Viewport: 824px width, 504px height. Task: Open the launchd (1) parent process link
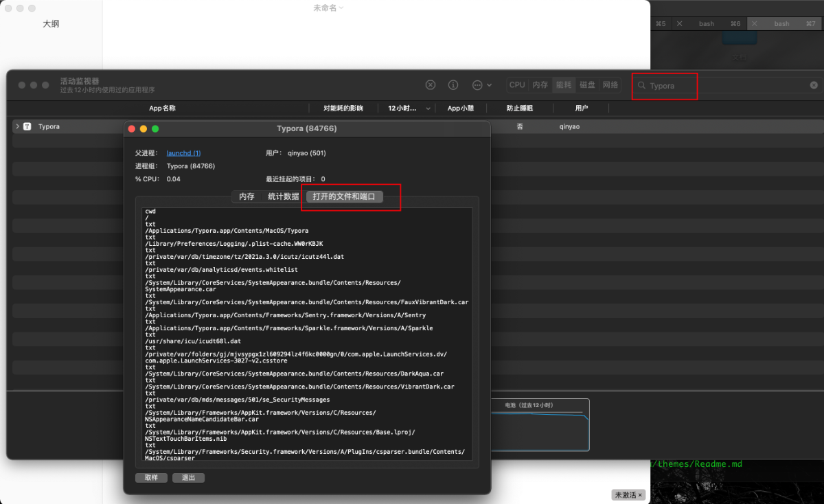(184, 153)
